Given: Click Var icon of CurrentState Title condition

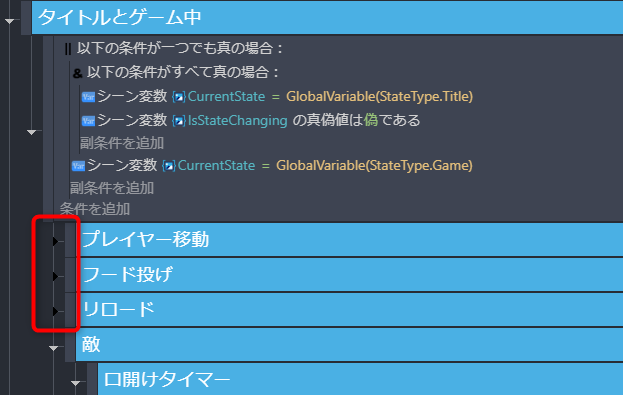Looking at the screenshot, I should pyautogui.click(x=88, y=97).
